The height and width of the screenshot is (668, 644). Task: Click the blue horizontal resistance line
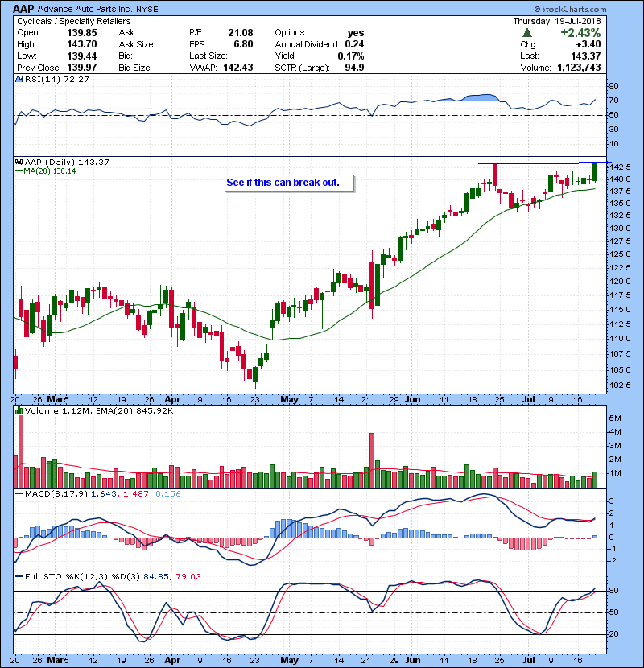coord(545,163)
